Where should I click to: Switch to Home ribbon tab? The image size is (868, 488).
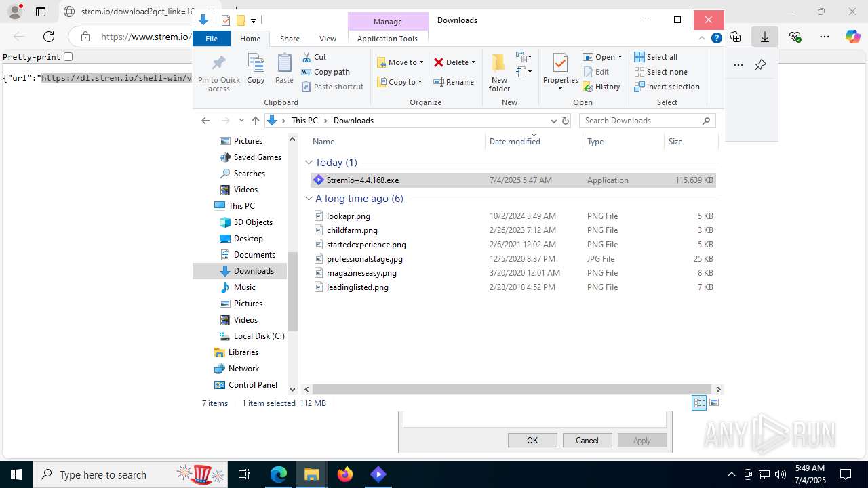point(250,39)
